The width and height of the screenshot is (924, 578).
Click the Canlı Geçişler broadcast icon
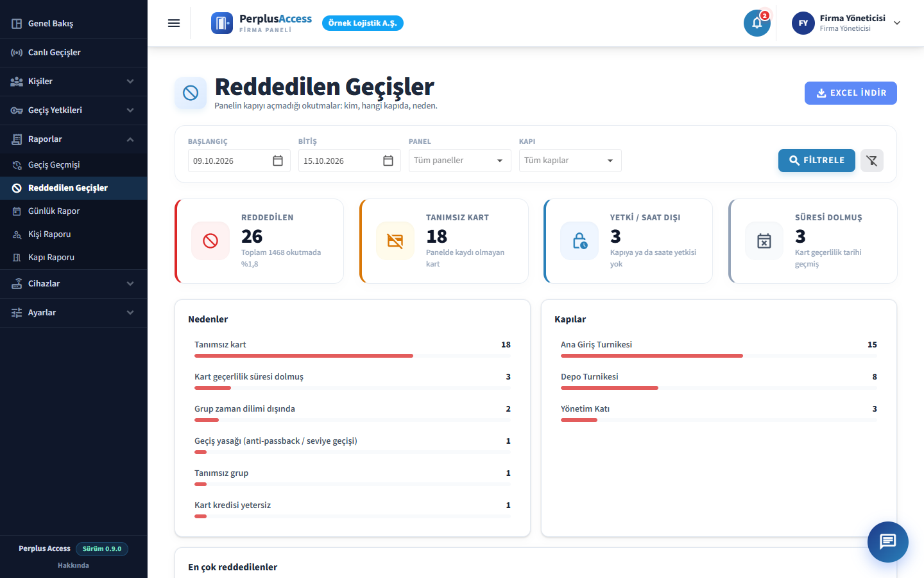pos(17,53)
